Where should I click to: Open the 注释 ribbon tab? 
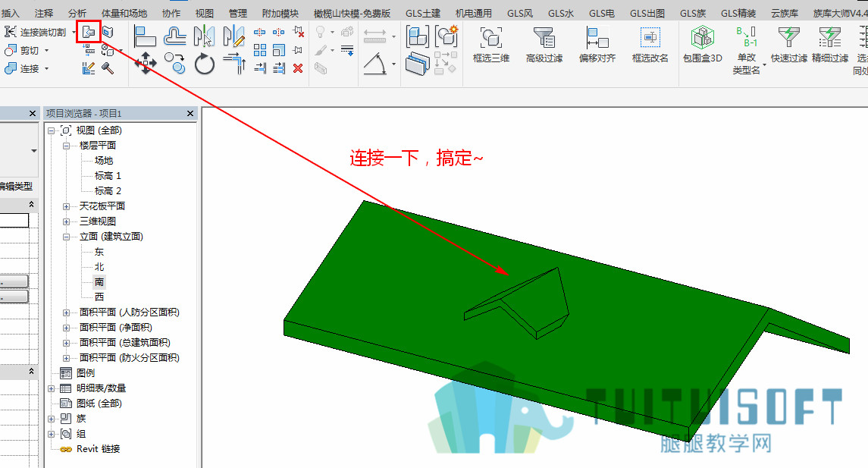point(44,14)
